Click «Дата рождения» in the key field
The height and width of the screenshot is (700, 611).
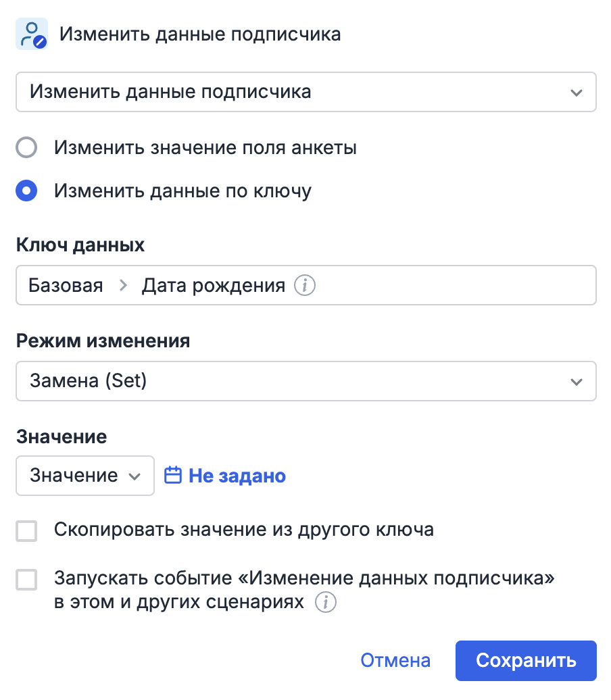(213, 286)
